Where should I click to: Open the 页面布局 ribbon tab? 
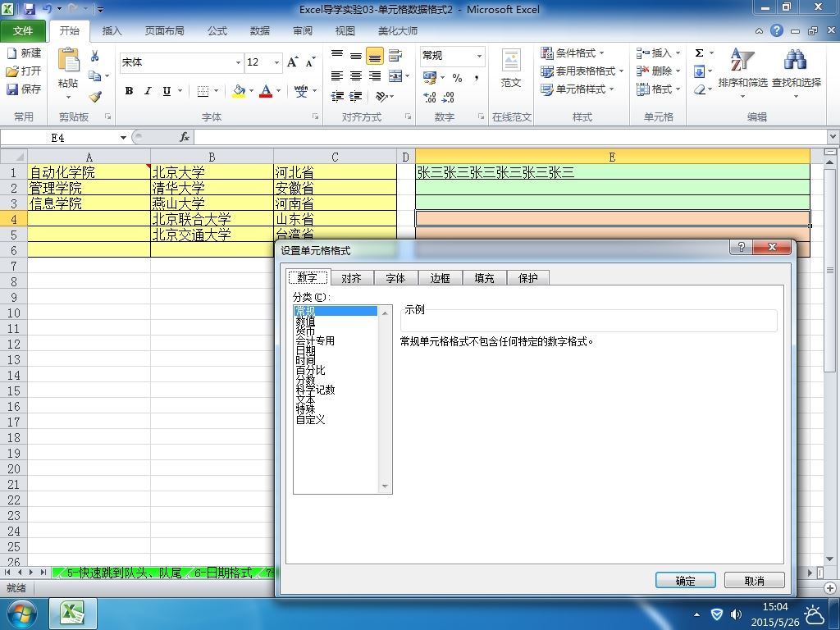[164, 30]
